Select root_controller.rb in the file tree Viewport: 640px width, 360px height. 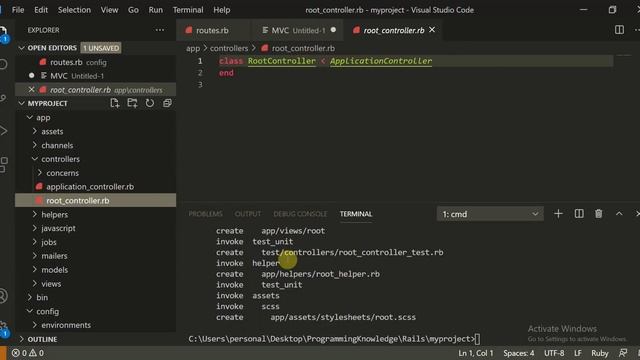coord(96,200)
